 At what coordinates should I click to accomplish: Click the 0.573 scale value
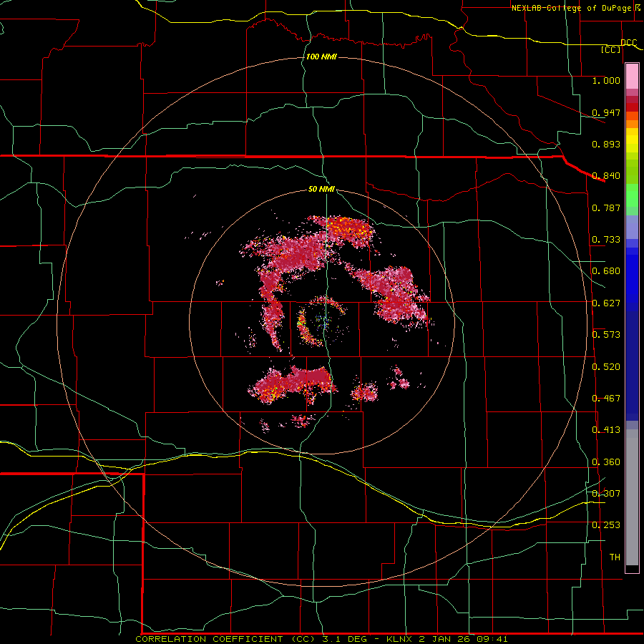pos(606,335)
